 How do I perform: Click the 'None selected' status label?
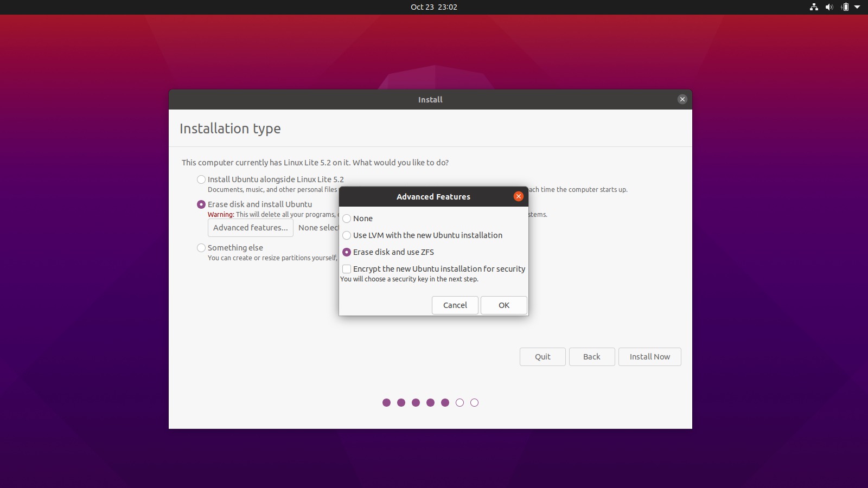[x=318, y=228]
